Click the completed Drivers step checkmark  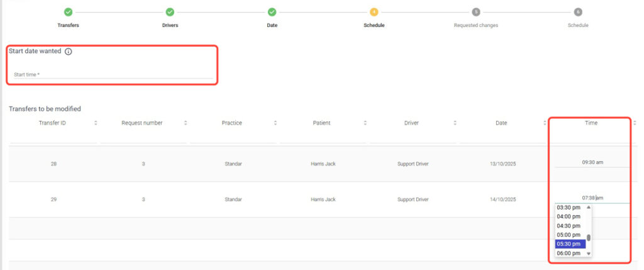pos(170,12)
